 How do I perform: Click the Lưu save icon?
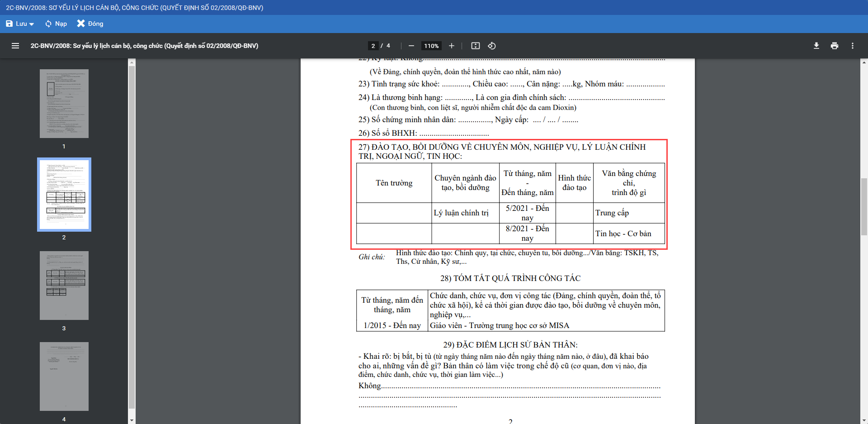coord(9,24)
